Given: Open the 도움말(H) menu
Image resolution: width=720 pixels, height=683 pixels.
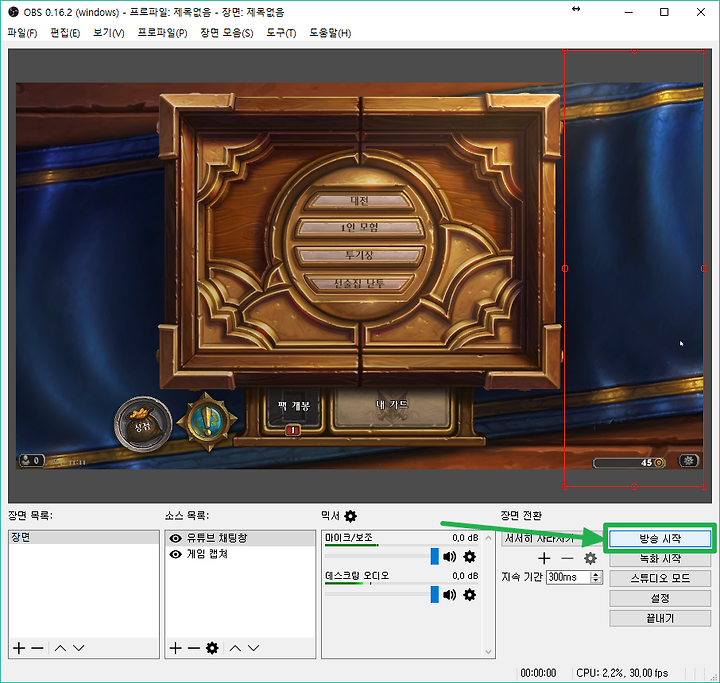Looking at the screenshot, I should pos(330,33).
